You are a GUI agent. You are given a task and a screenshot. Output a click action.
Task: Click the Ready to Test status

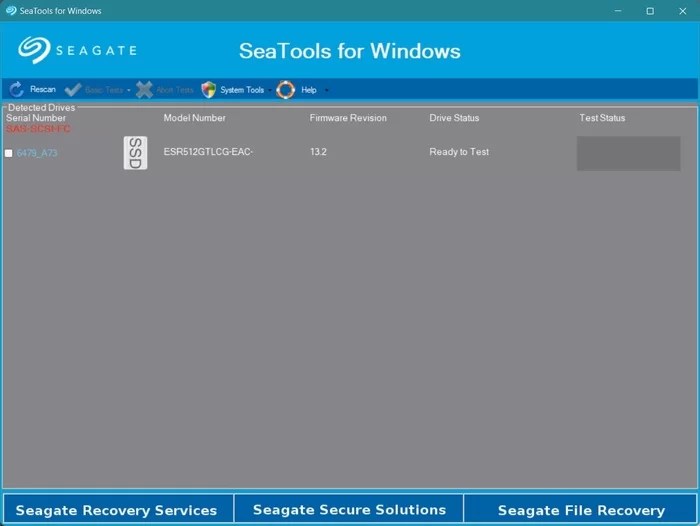459,152
